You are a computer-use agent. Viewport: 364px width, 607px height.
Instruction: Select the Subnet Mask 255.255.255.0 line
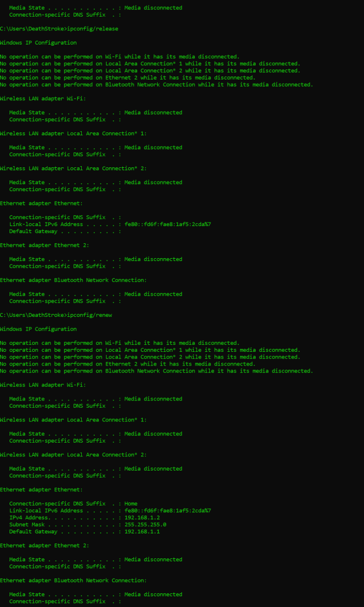(87, 525)
